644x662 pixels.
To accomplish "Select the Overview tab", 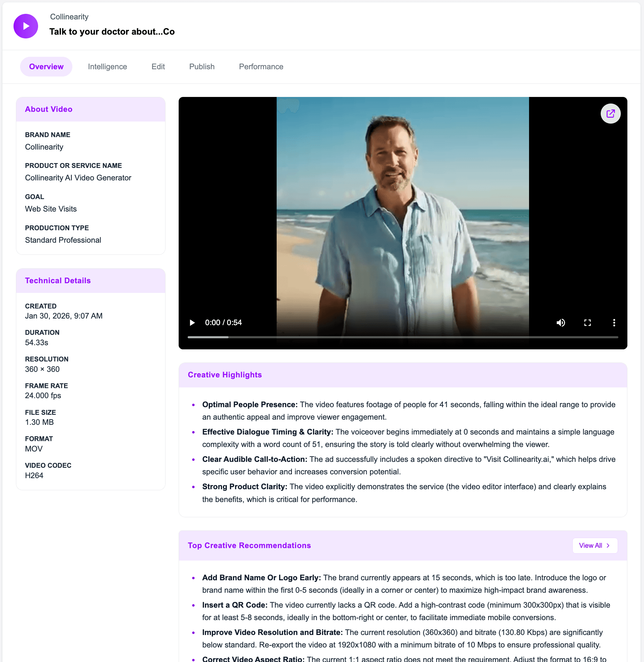I will [x=46, y=66].
